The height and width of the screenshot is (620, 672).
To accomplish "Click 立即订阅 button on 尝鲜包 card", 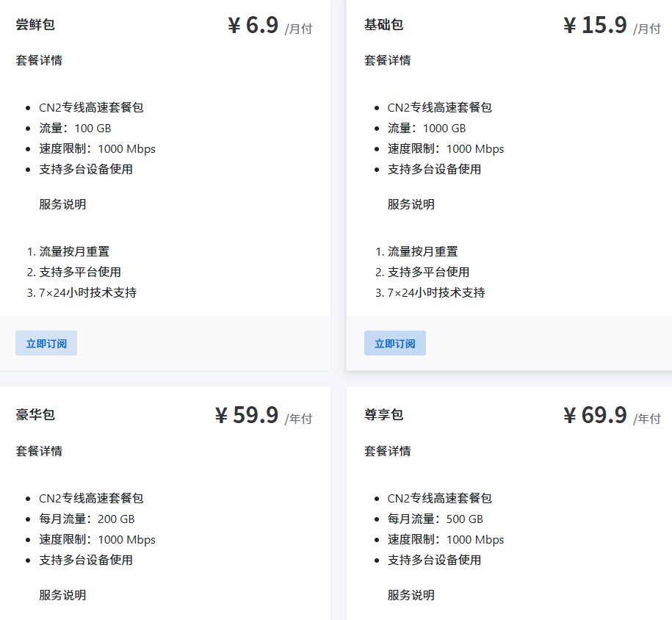I will (46, 343).
